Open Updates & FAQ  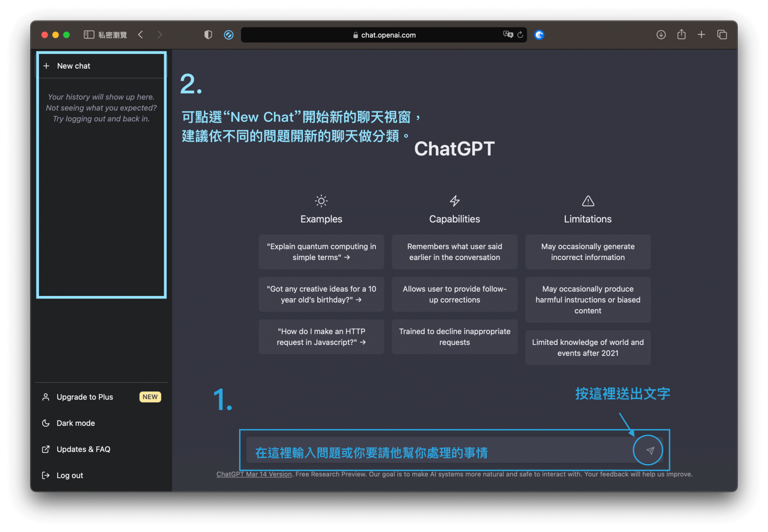[x=101, y=449]
